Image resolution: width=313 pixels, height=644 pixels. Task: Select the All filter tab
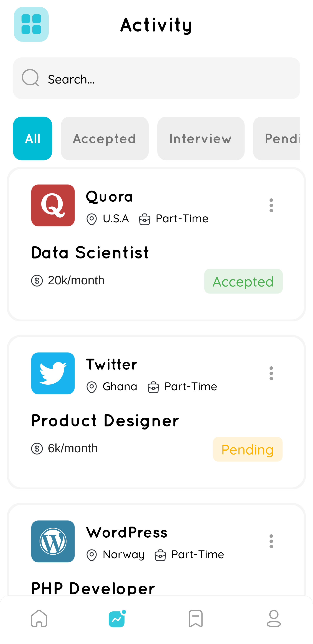[32, 138]
